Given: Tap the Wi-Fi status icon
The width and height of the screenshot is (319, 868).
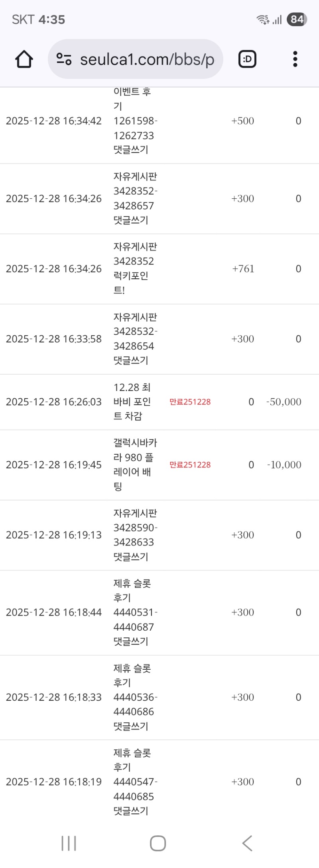Looking at the screenshot, I should pos(262,20).
